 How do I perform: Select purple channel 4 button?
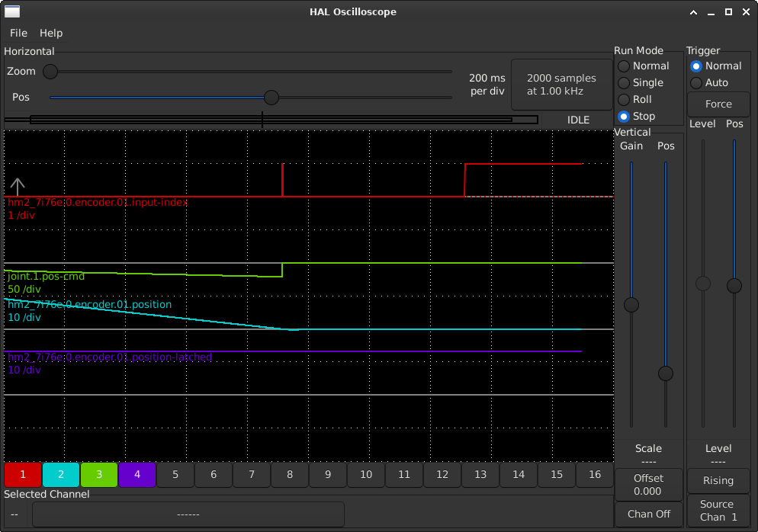tap(137, 475)
